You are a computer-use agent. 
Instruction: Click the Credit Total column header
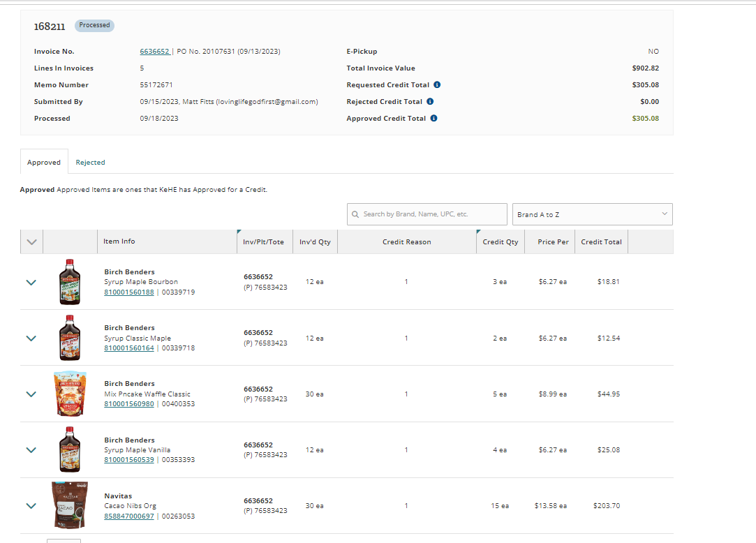coord(601,242)
